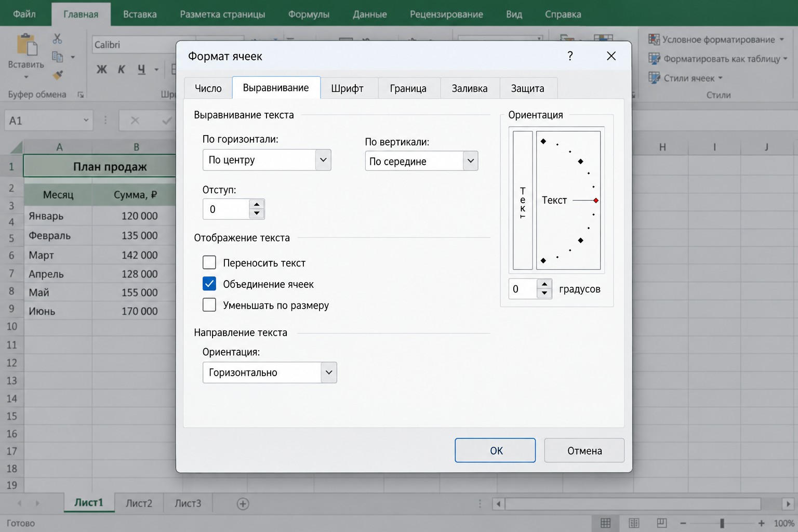
Task: Switch to the Защита tab
Action: point(528,88)
